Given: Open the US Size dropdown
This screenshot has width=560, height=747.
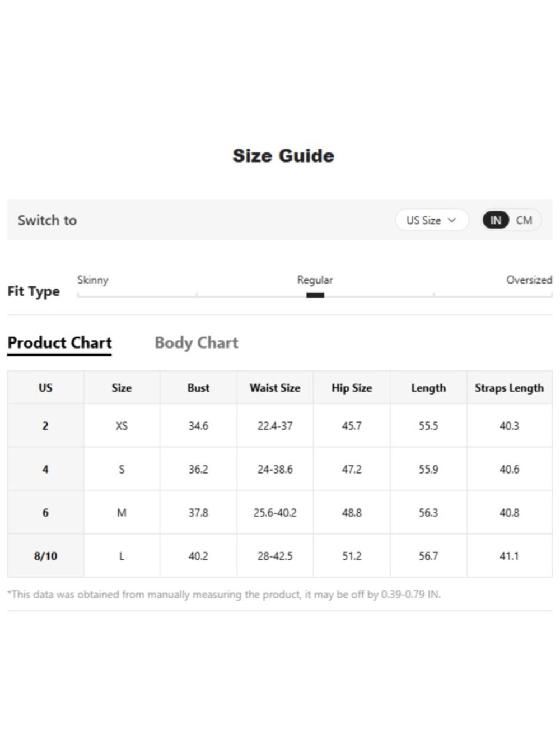Looking at the screenshot, I should tap(431, 220).
